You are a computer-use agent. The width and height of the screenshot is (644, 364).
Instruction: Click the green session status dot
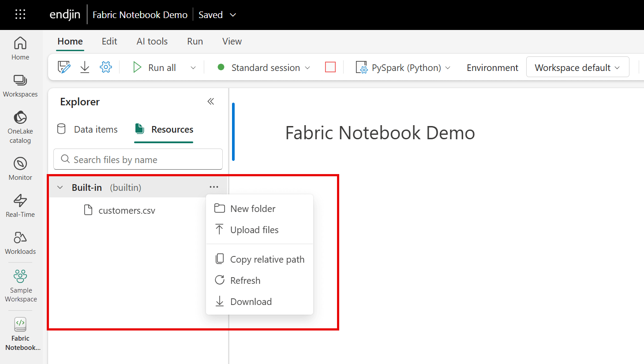click(221, 67)
